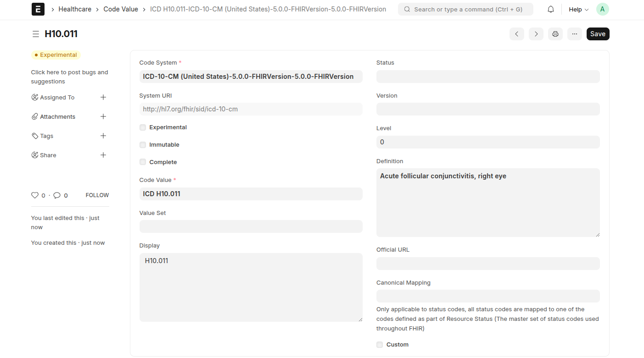Open Code Value breadcrumb link
The image size is (644, 358).
pos(121,9)
